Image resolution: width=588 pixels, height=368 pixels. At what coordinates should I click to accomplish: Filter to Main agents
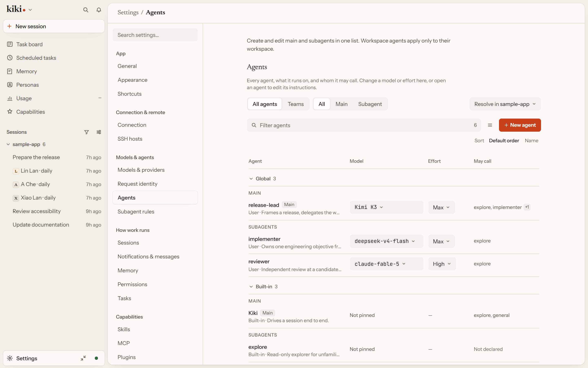(x=341, y=104)
